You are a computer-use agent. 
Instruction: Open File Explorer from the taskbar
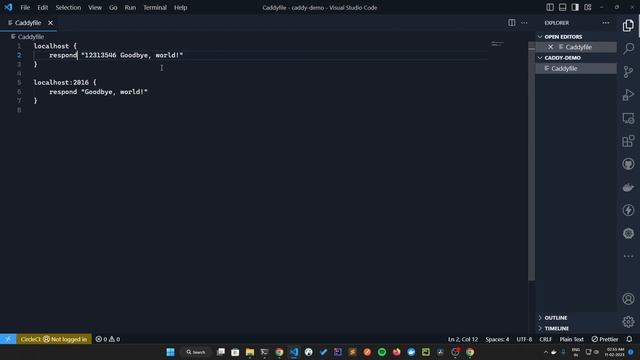click(249, 352)
